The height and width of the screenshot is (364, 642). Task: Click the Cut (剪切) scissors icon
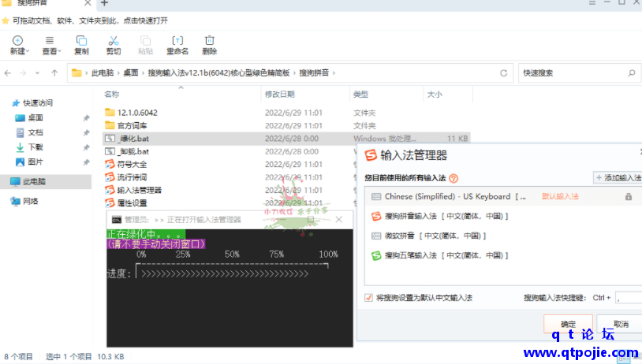[114, 40]
